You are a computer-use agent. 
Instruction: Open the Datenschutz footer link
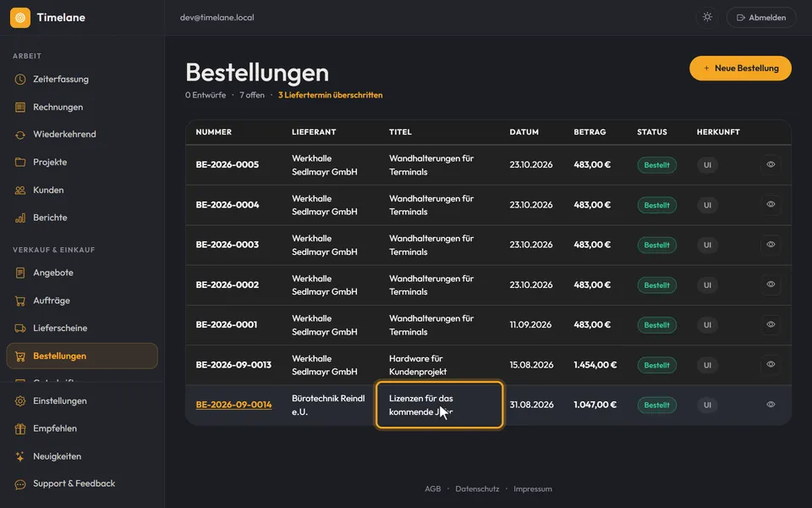pos(477,489)
